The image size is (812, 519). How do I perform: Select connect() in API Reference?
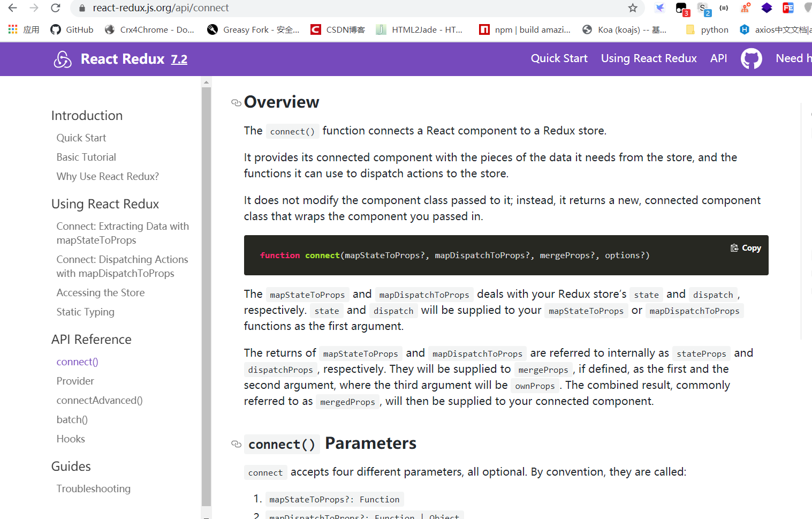(x=78, y=362)
